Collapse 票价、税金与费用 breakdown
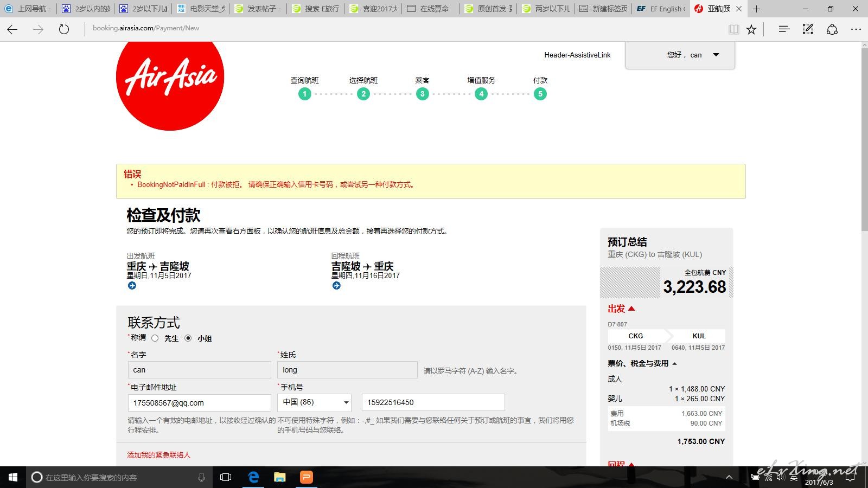Viewport: 868px width, 488px height. click(642, 363)
